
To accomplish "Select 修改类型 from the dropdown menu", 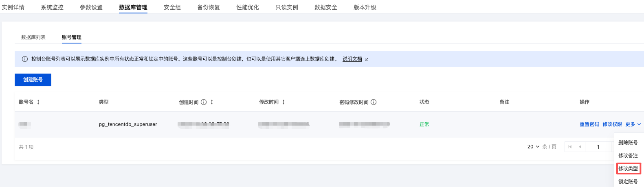I will pos(628,168).
